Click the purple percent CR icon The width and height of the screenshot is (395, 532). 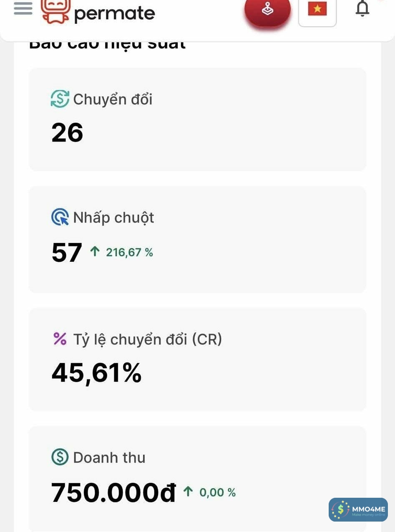[60, 339]
